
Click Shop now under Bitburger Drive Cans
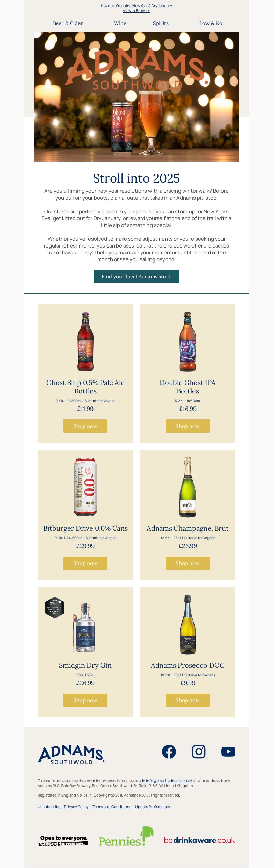click(x=85, y=563)
